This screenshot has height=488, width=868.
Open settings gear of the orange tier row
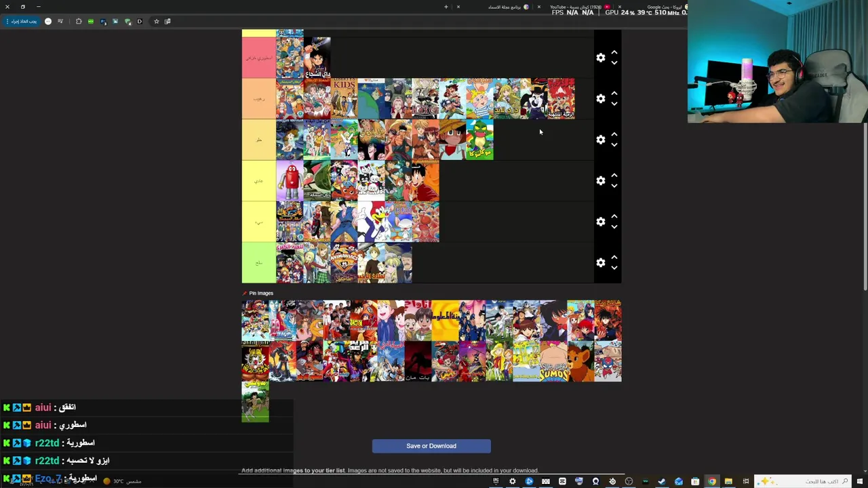click(601, 99)
